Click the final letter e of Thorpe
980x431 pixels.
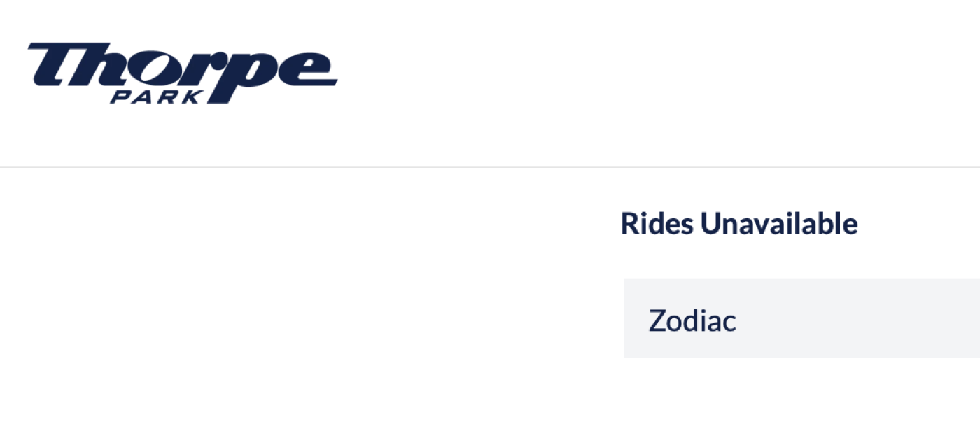pos(307,70)
